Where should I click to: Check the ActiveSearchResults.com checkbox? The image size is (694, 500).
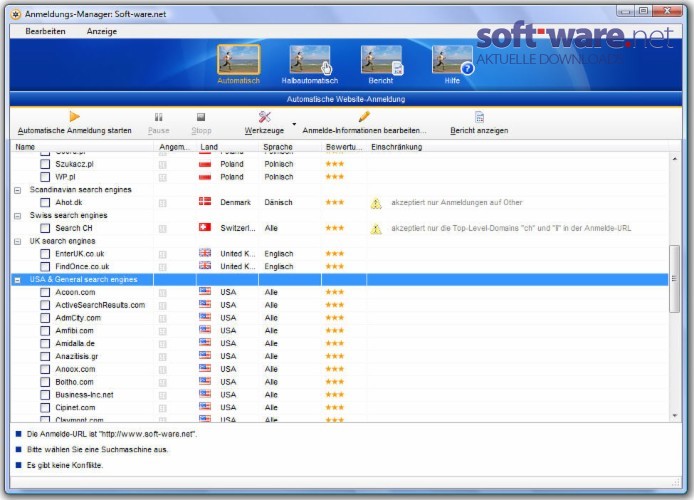(45, 305)
